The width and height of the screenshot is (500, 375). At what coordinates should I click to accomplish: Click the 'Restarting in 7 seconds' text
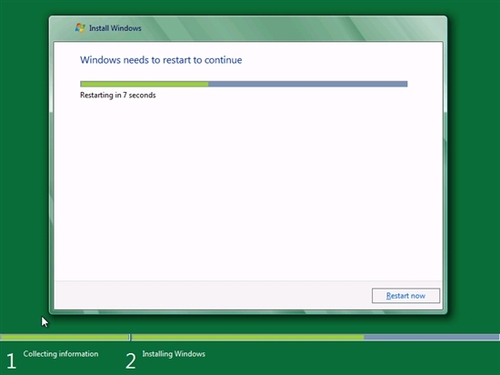click(118, 95)
